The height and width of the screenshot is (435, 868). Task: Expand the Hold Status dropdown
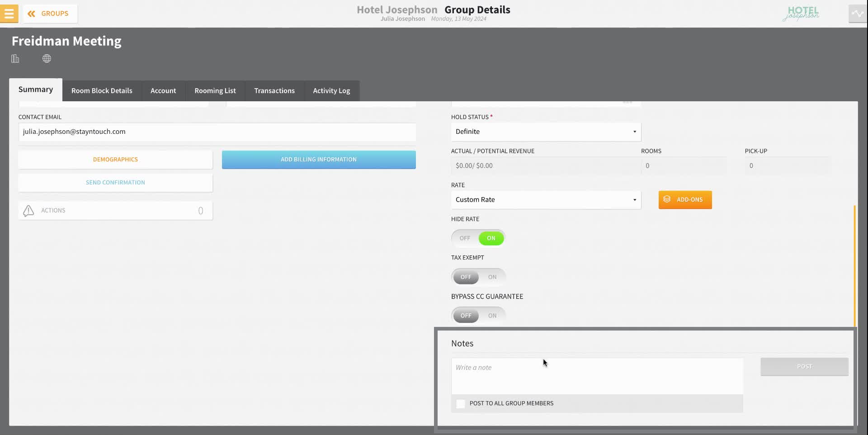tap(546, 132)
